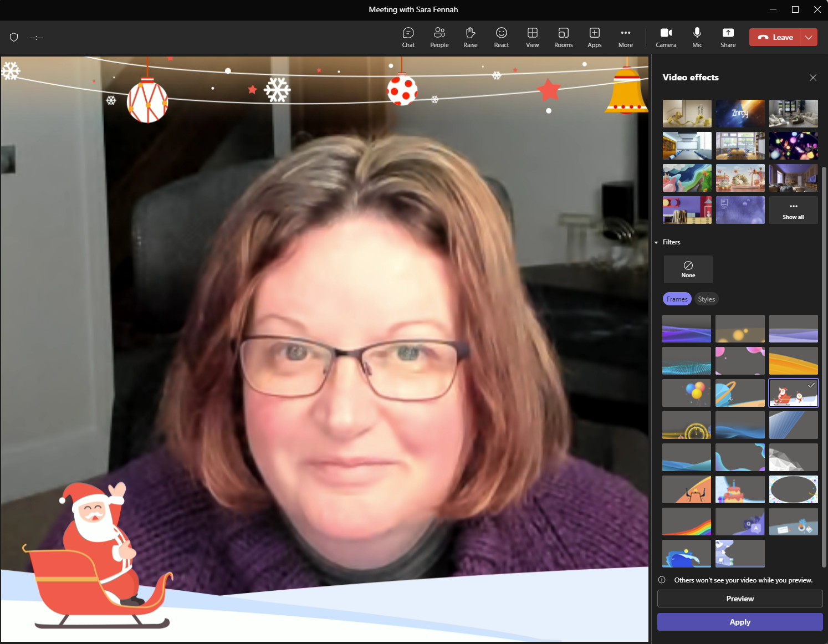Start screen Share
The image size is (828, 644).
728,37
